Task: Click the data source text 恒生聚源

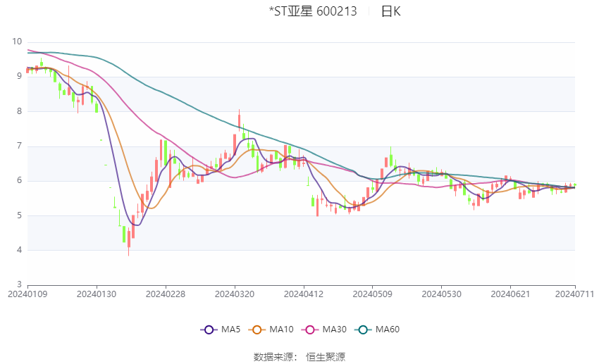Action: click(326, 357)
